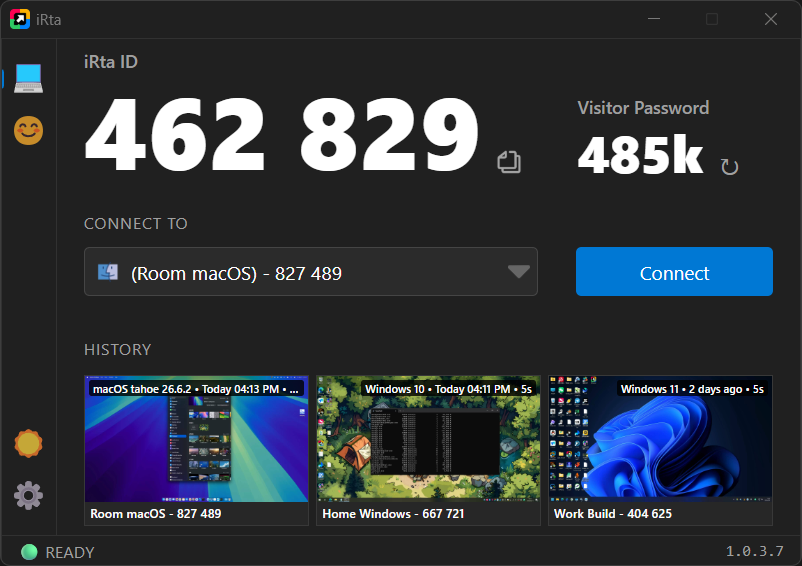
Task: Refresh the visitor password
Action: 729,167
